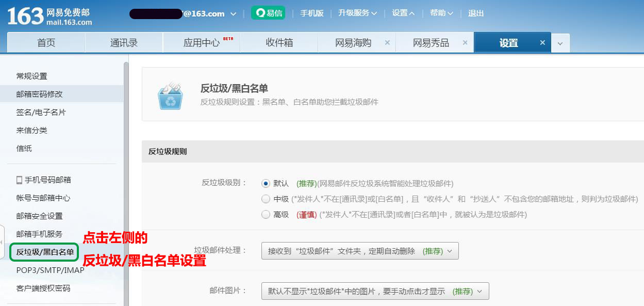The image size is (644, 306).
Task: Switch to the 收件箱 tab
Action: [x=279, y=43]
